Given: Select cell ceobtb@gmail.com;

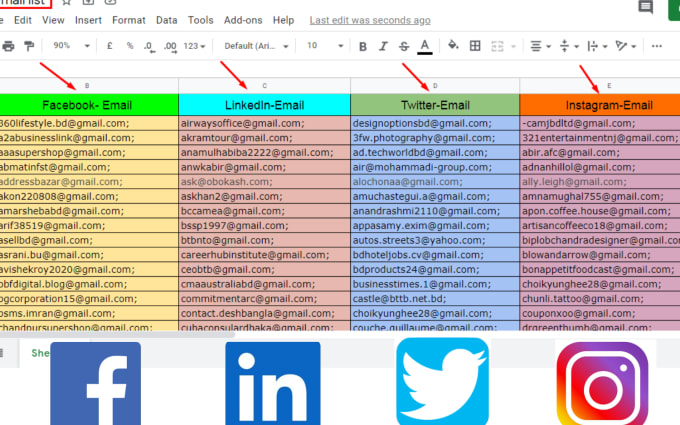Looking at the screenshot, I should [265, 269].
